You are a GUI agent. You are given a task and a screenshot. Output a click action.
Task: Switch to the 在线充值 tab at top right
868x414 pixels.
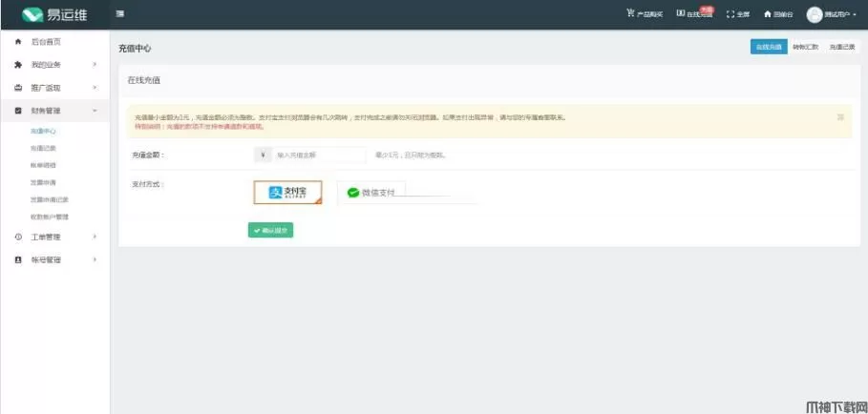pyautogui.click(x=769, y=47)
